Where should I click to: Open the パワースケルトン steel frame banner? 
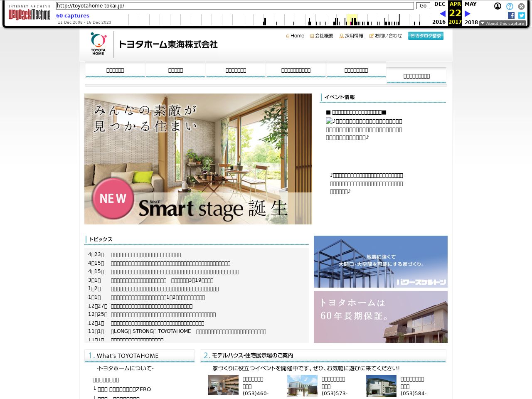click(x=381, y=261)
